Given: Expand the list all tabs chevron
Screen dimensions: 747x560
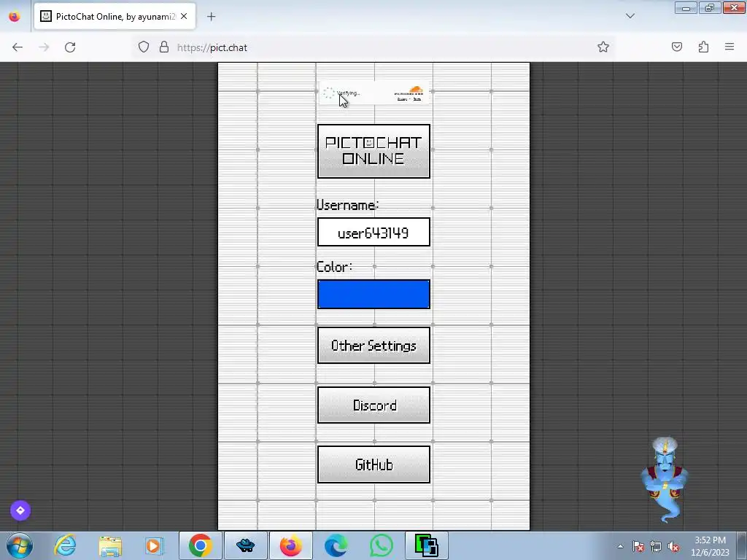Looking at the screenshot, I should point(630,16).
